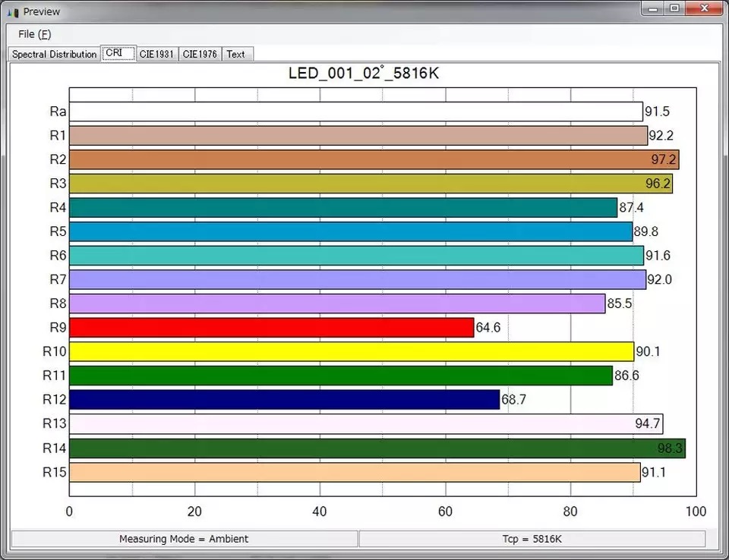Click the dark blue R12 bar

(284, 400)
